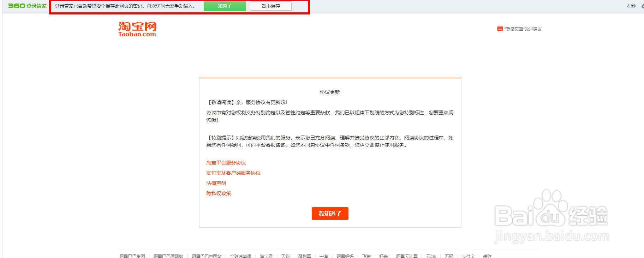Open 隐私权政策 link
The image size is (644, 258).
(x=219, y=193)
